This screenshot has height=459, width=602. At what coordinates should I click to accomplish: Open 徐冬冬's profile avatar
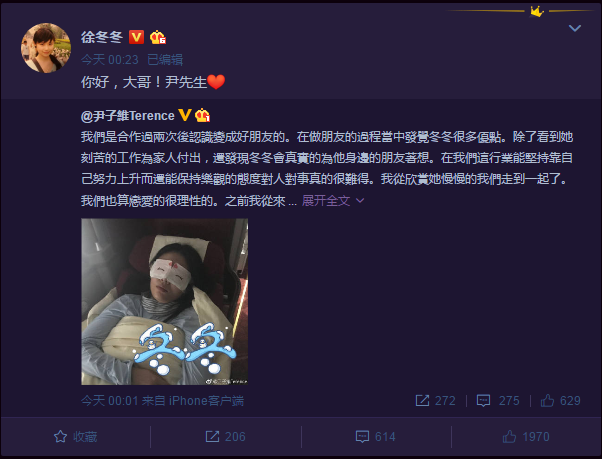[x=46, y=48]
